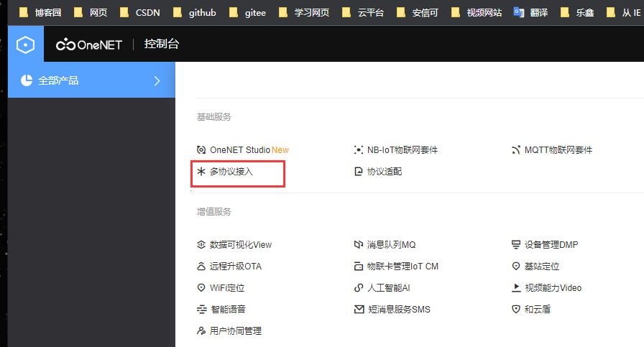
Task: Click the 人工智能AI icon
Action: 359,288
